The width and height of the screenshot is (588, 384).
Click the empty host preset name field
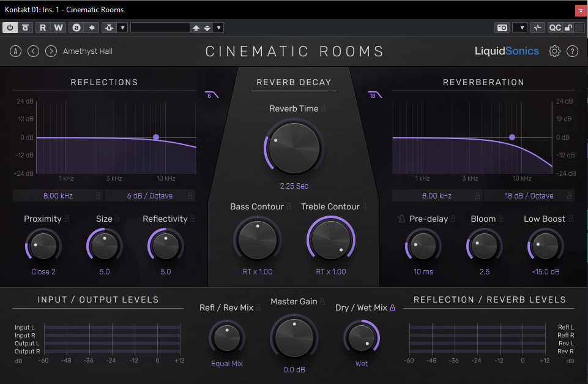tap(160, 28)
